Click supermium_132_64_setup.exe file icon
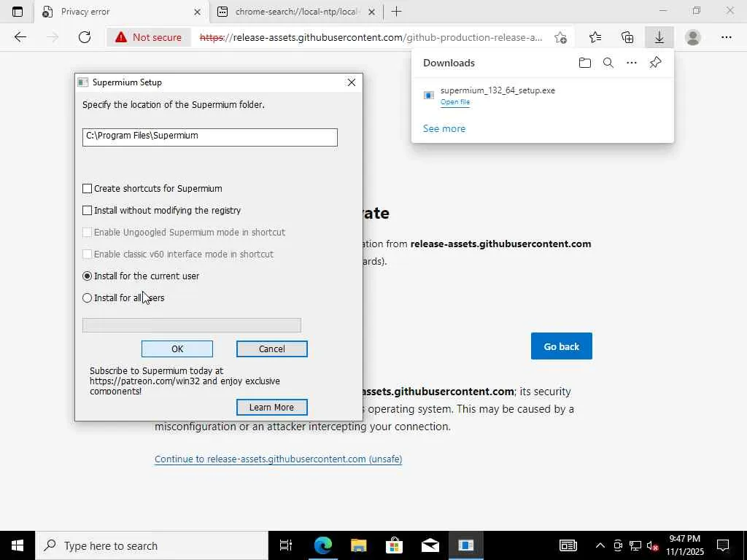747x560 pixels. pos(429,96)
